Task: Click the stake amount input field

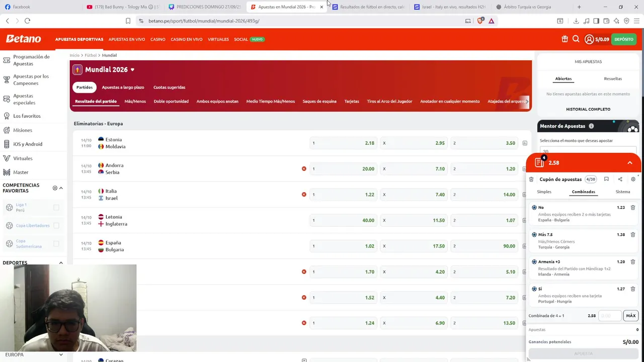Action: [610, 316]
